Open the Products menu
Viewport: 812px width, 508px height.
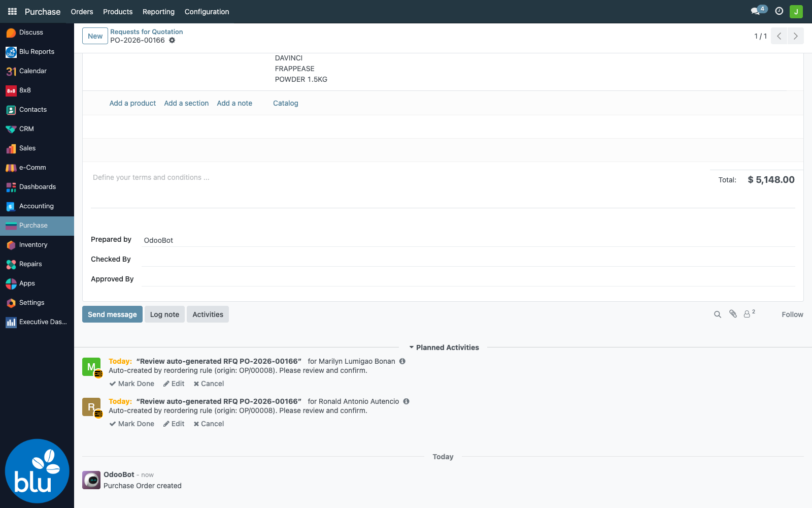tap(118, 12)
